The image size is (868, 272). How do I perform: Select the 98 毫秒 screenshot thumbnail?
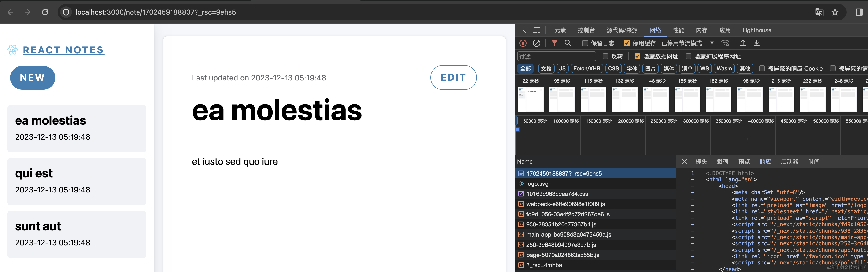562,99
